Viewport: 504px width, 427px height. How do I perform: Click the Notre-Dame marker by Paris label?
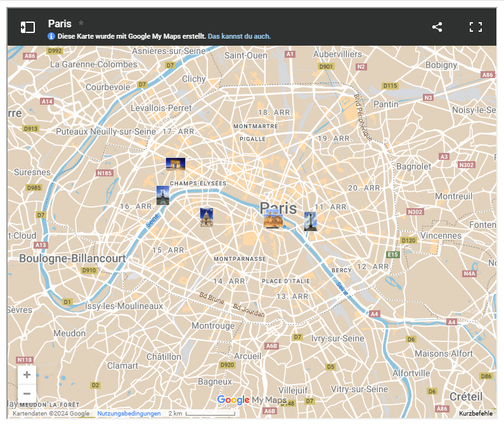[x=273, y=221]
